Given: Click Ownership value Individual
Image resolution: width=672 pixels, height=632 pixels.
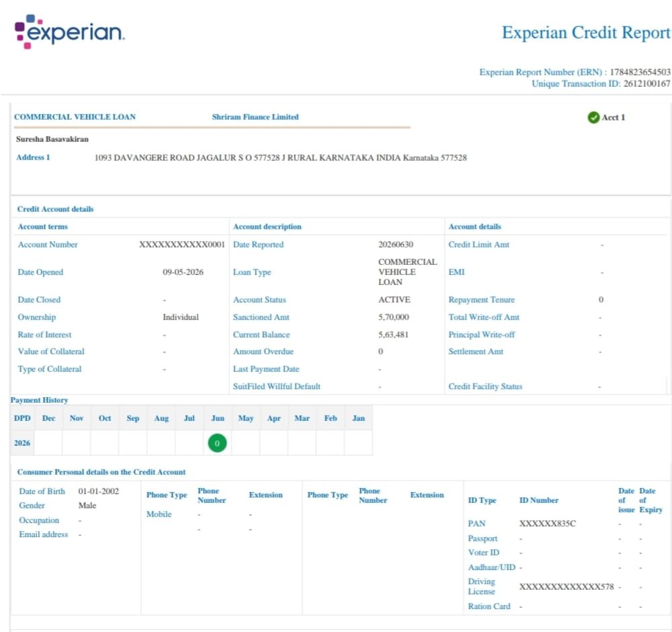Looking at the screenshot, I should pyautogui.click(x=180, y=317).
